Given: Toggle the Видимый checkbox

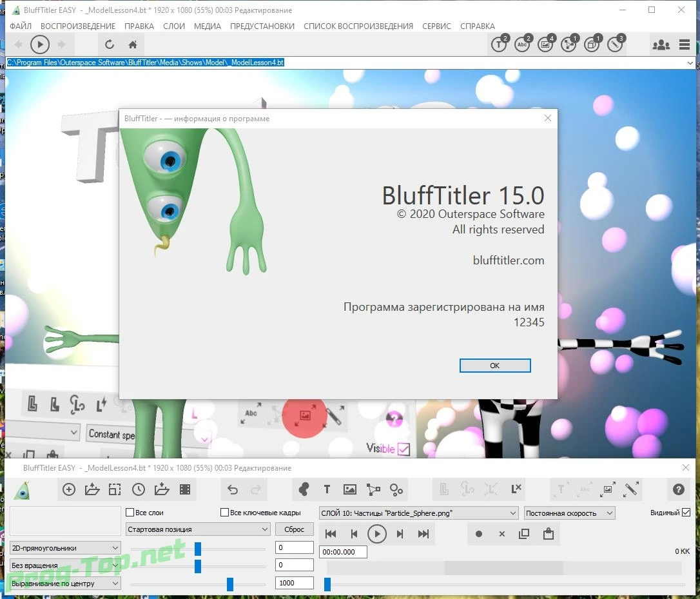Looking at the screenshot, I should (686, 513).
